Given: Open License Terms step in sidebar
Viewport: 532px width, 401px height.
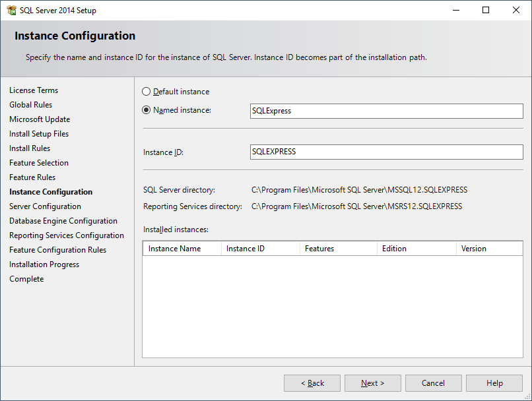Looking at the screenshot, I should (x=34, y=90).
